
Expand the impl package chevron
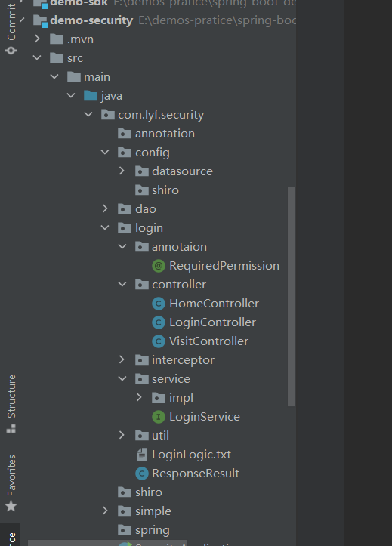coord(139,397)
